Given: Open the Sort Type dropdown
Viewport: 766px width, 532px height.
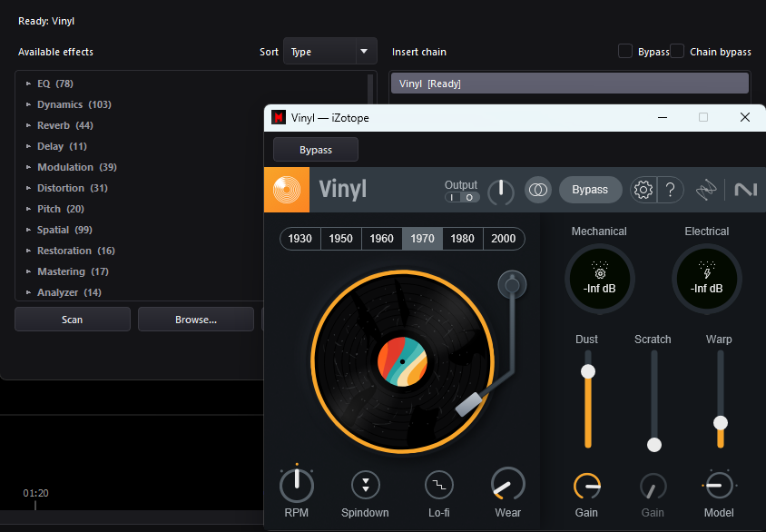Looking at the screenshot, I should [x=329, y=52].
